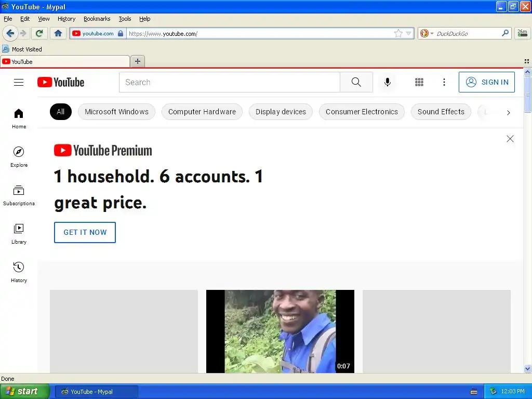The height and width of the screenshot is (399, 532).
Task: Click the page scrollbar thumb
Action: [527, 94]
